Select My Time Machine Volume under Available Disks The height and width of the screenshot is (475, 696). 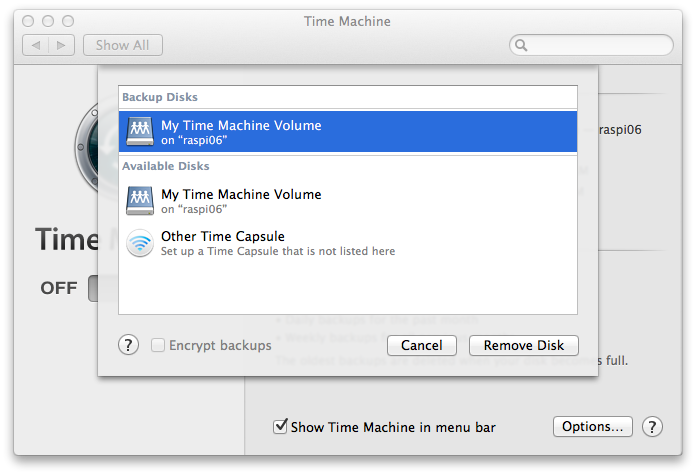point(348,201)
